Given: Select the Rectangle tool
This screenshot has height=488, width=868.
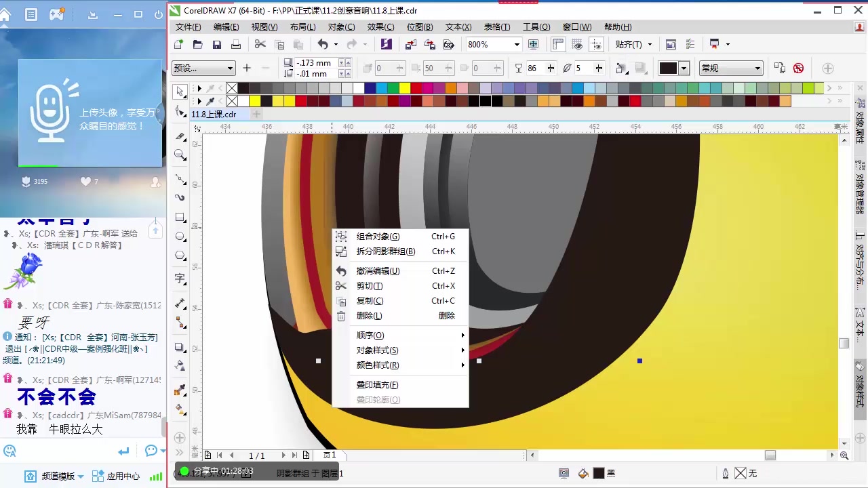Looking at the screenshot, I should [180, 217].
